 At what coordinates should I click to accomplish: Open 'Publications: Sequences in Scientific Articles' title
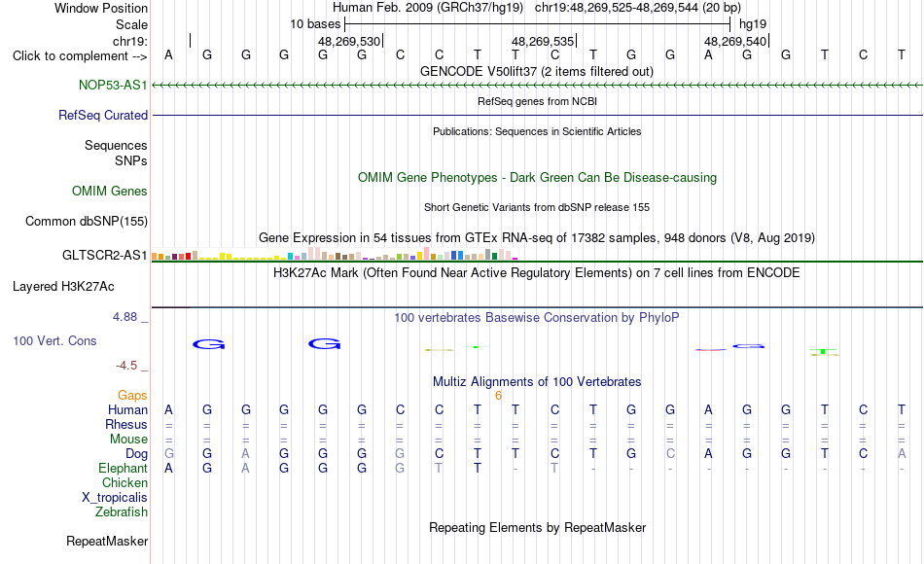tap(537, 131)
